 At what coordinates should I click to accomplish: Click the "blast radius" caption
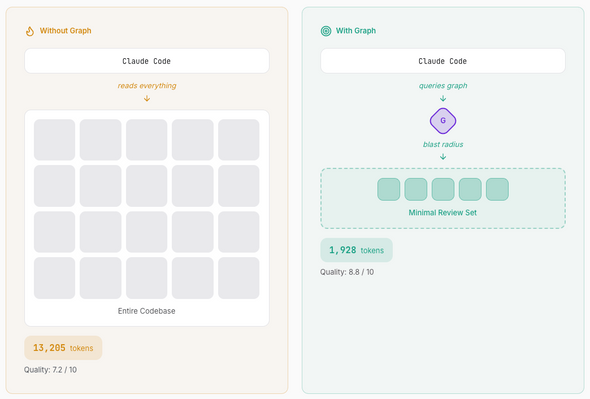click(443, 145)
